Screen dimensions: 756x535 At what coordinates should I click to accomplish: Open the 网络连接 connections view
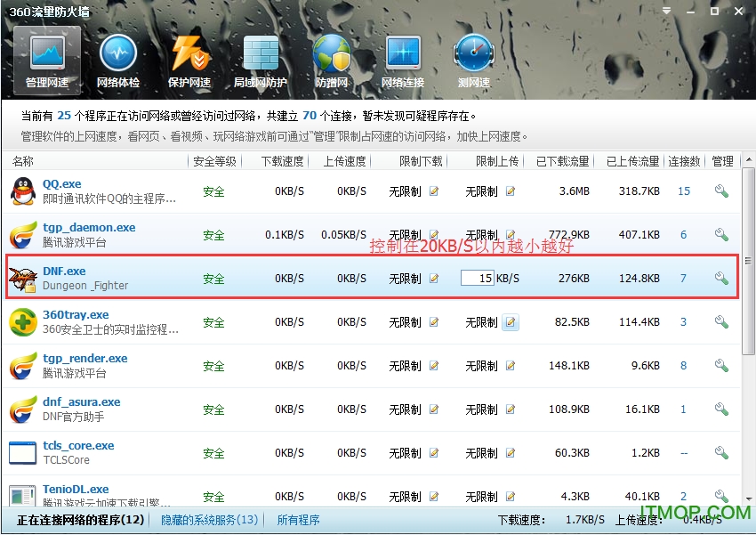click(x=402, y=61)
